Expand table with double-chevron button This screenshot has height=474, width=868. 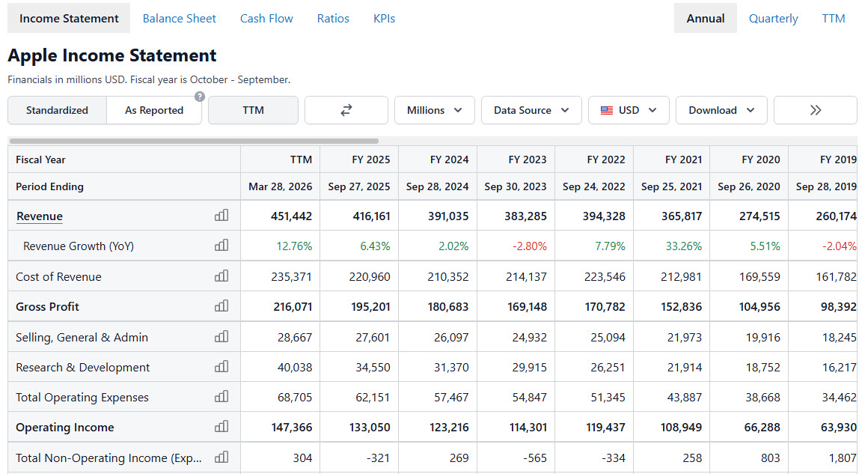click(x=815, y=110)
